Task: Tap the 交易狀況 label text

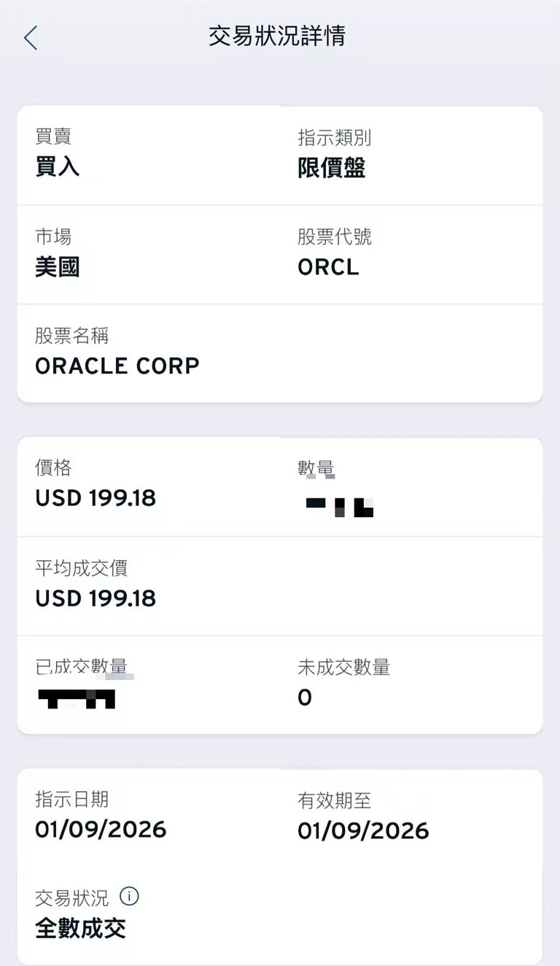Action: [71, 897]
